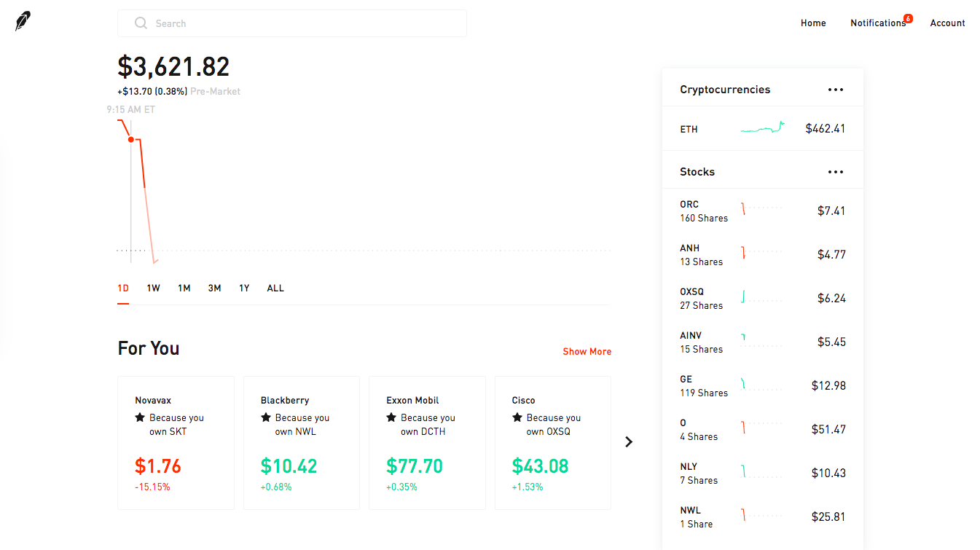Image resolution: width=980 pixels, height=550 pixels.
Task: Open Notifications in top navigation
Action: pyautogui.click(x=878, y=23)
